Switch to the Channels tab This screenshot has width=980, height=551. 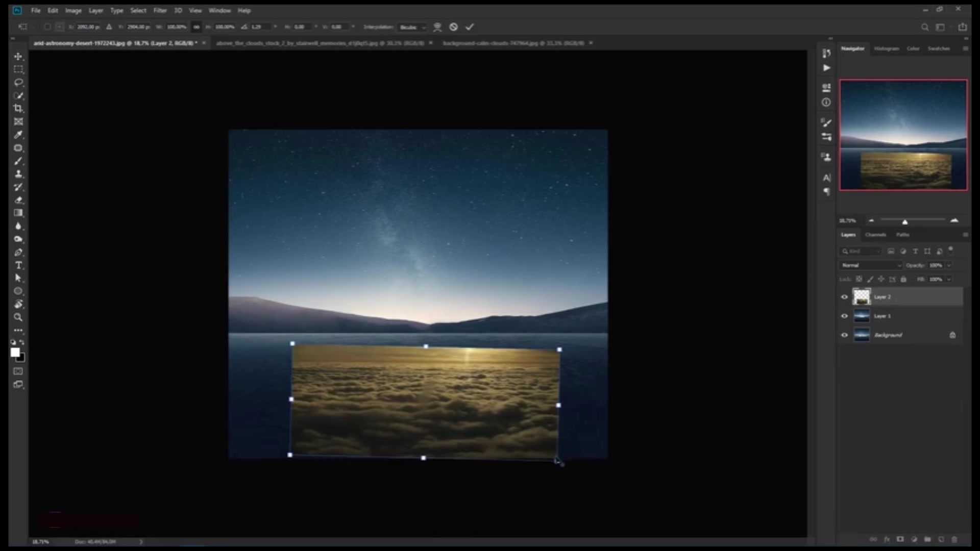[x=875, y=235]
